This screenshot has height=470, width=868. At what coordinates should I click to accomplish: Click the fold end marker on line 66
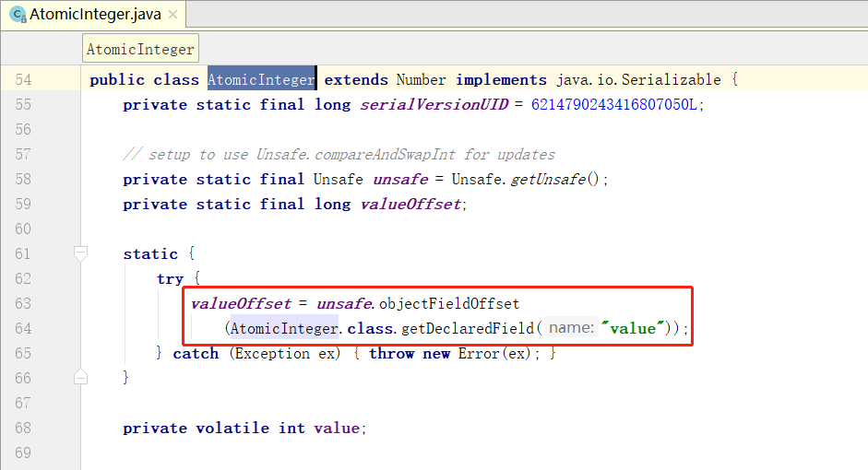80,377
